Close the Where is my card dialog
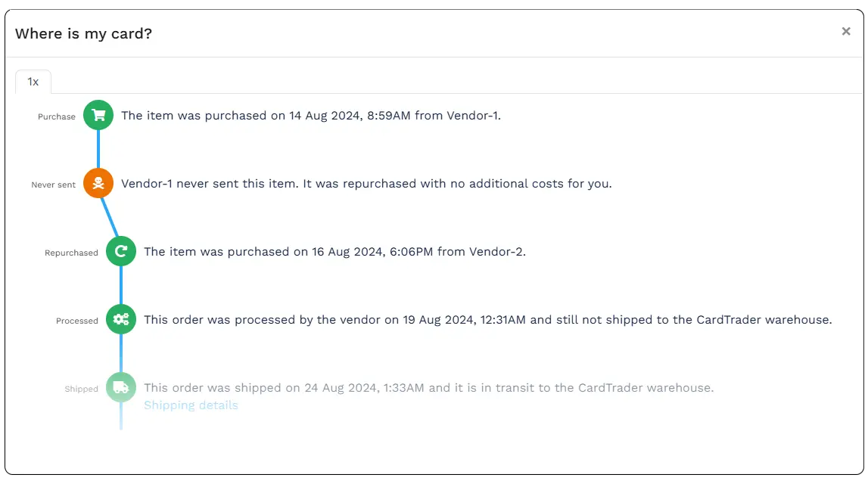The width and height of the screenshot is (868, 484). [846, 32]
